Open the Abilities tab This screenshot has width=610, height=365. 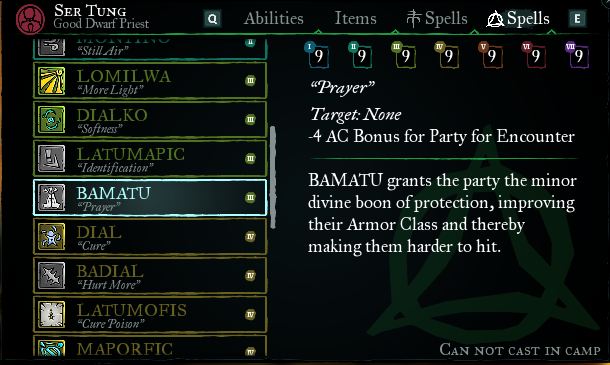(273, 18)
